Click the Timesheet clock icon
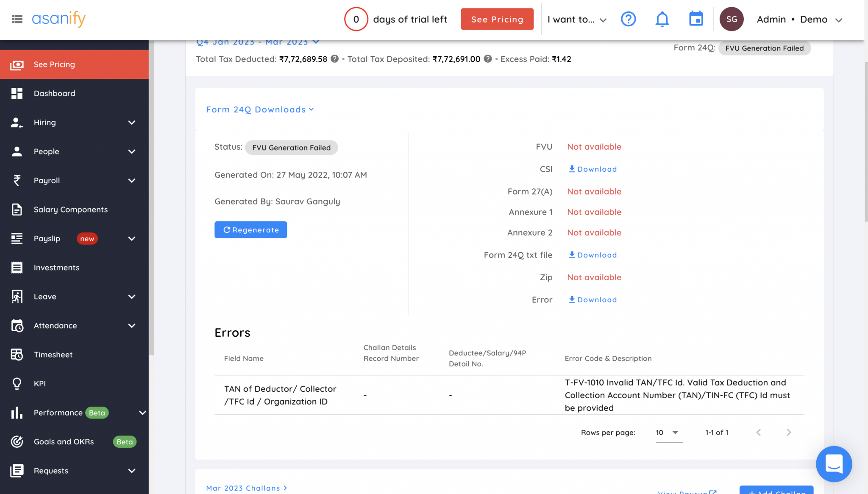 click(17, 354)
